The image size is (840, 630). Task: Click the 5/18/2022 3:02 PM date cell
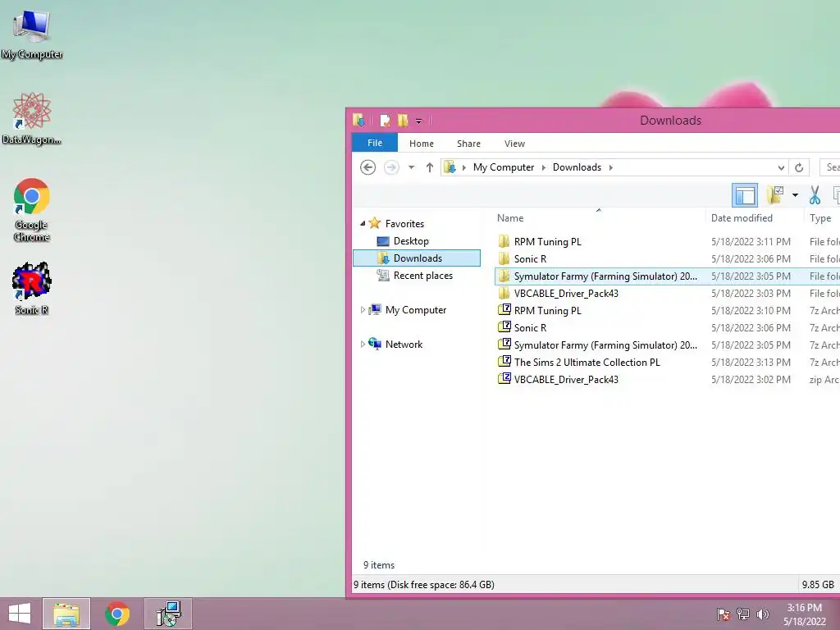click(x=751, y=379)
